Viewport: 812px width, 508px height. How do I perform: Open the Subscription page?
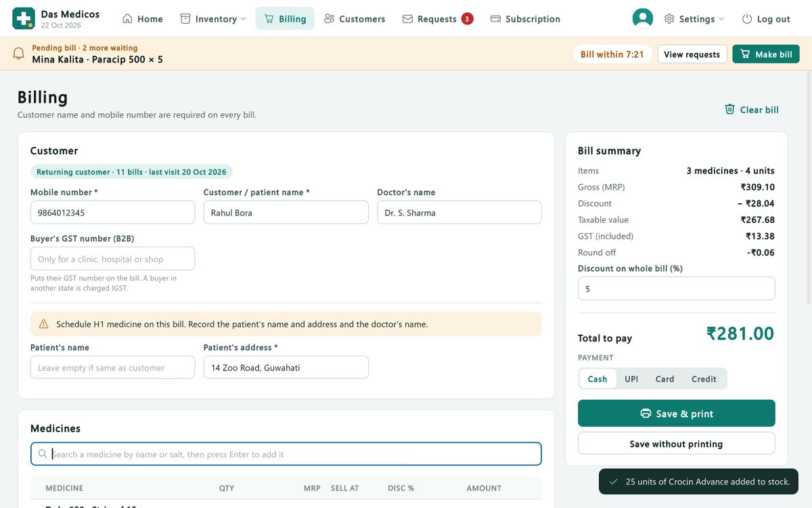[x=525, y=19]
